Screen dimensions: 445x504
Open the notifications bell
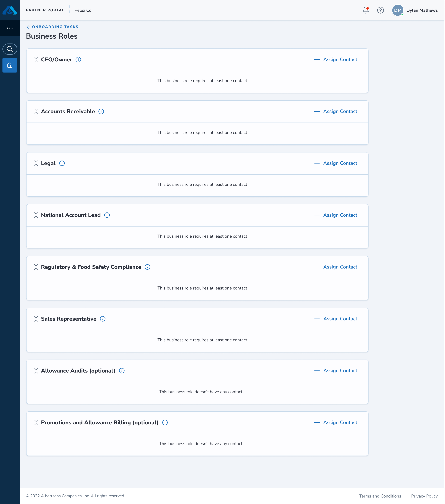click(366, 10)
